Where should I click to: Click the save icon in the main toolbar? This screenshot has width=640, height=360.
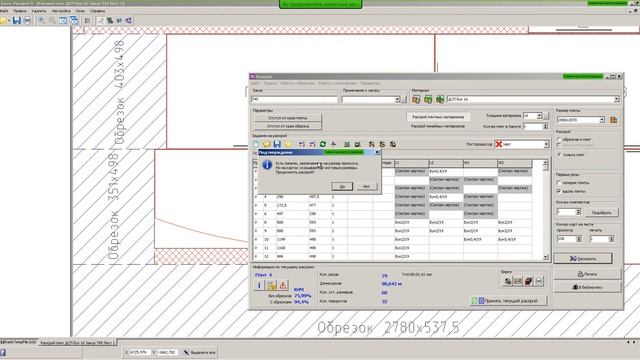point(16,20)
